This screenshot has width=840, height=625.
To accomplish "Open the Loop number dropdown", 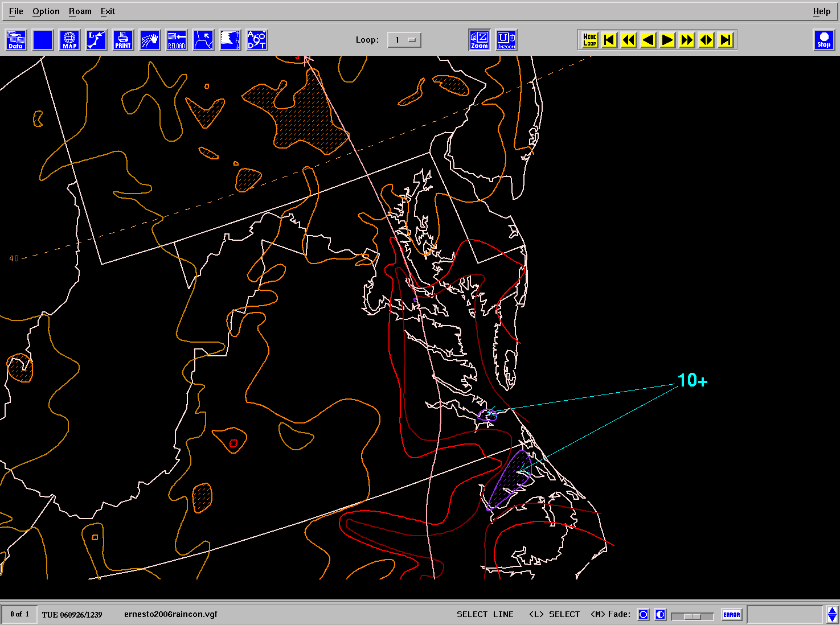I will coord(404,40).
